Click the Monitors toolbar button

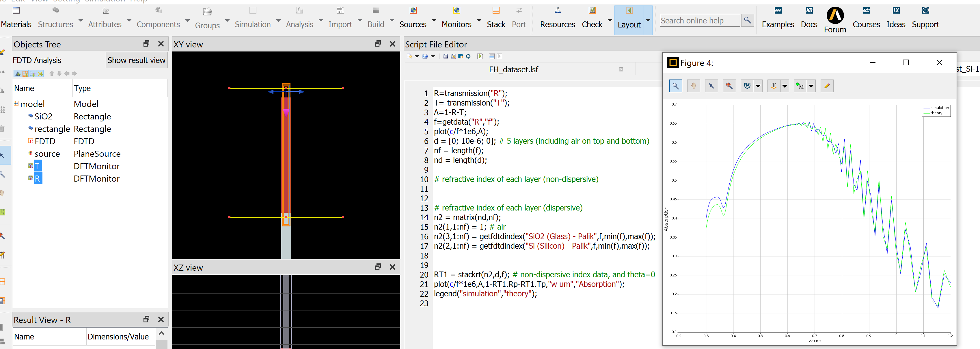point(457,18)
